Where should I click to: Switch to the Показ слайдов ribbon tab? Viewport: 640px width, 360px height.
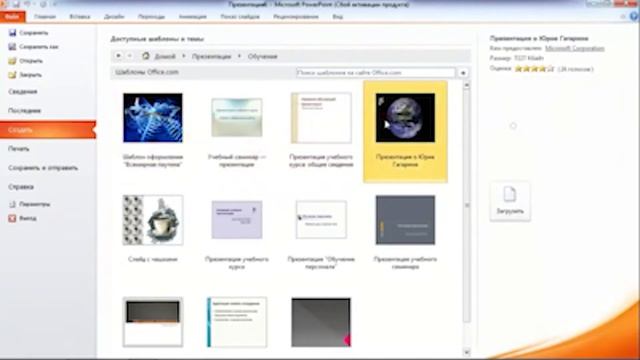tap(240, 17)
